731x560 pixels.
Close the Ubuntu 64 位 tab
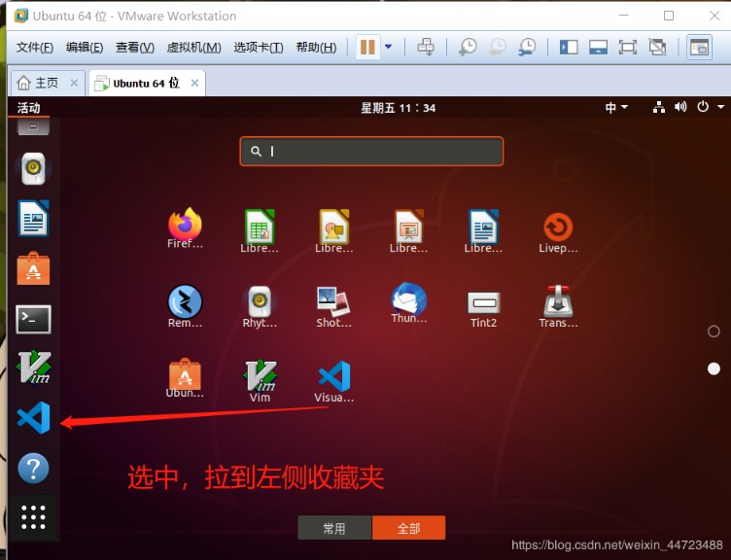194,83
